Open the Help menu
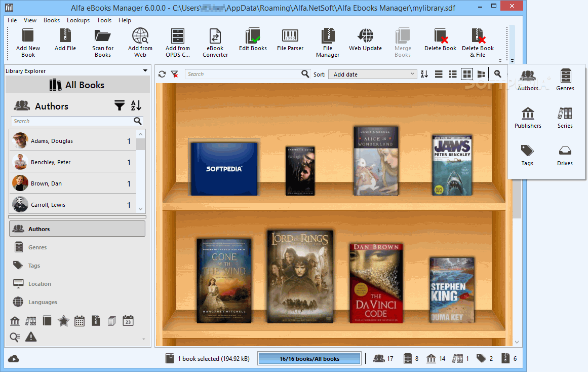 (125, 20)
